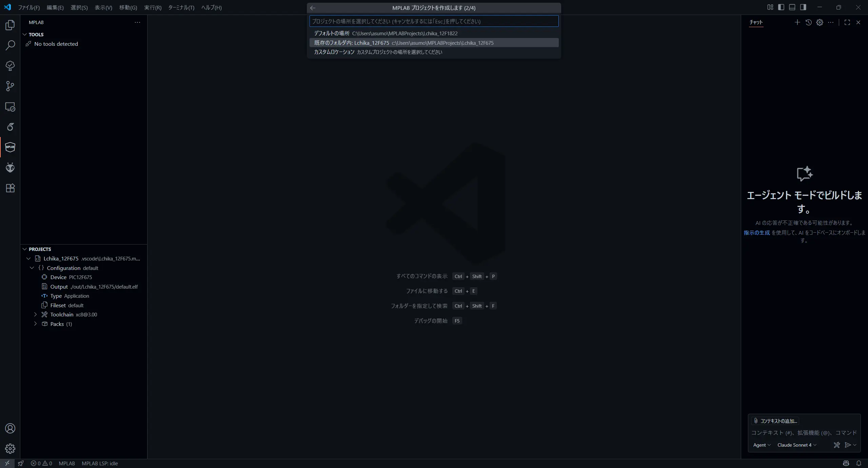This screenshot has height=468, width=868.
Task: Open the 実行(R) menu
Action: (153, 7)
